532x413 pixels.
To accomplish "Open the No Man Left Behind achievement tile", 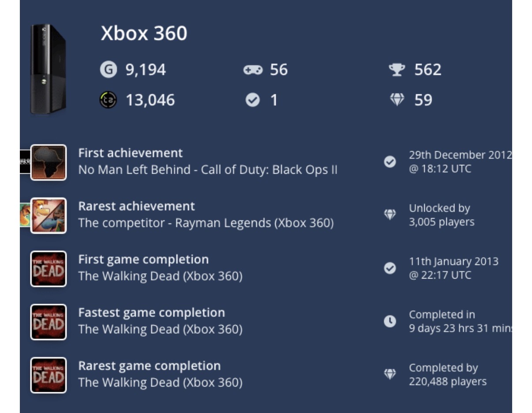I will coord(48,162).
